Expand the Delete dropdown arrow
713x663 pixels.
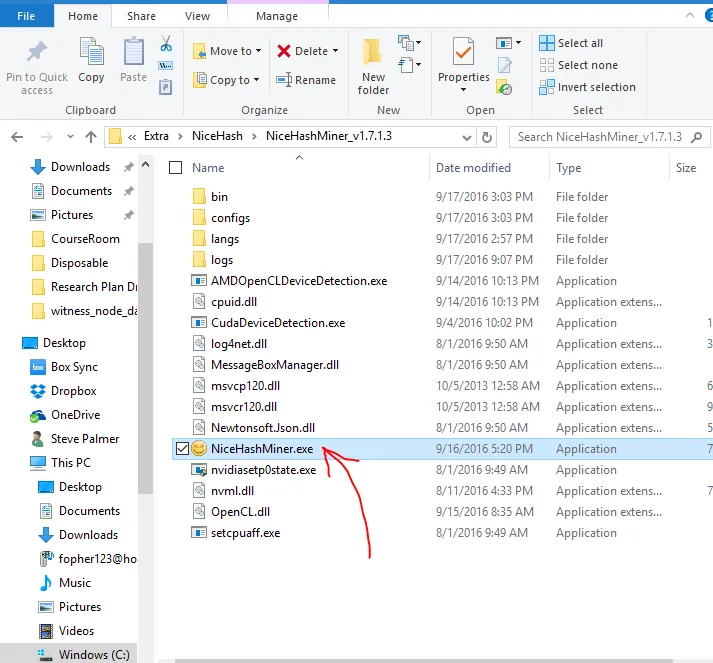(336, 51)
